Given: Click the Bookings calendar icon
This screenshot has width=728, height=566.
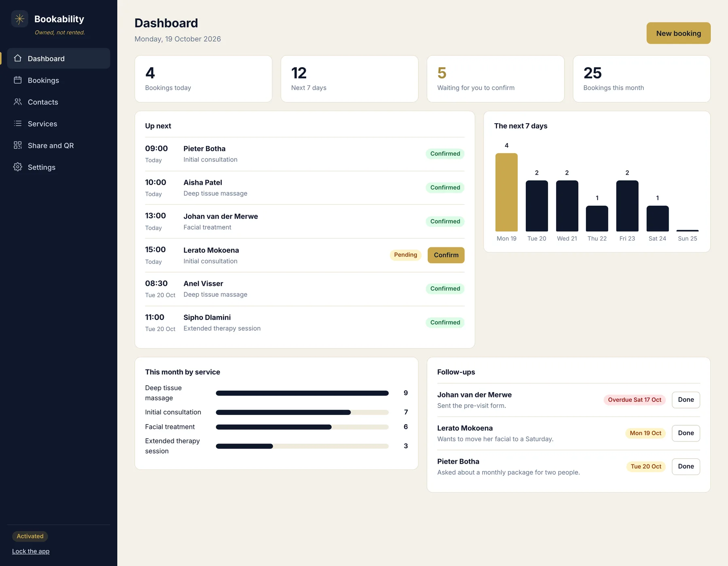Looking at the screenshot, I should coord(18,80).
